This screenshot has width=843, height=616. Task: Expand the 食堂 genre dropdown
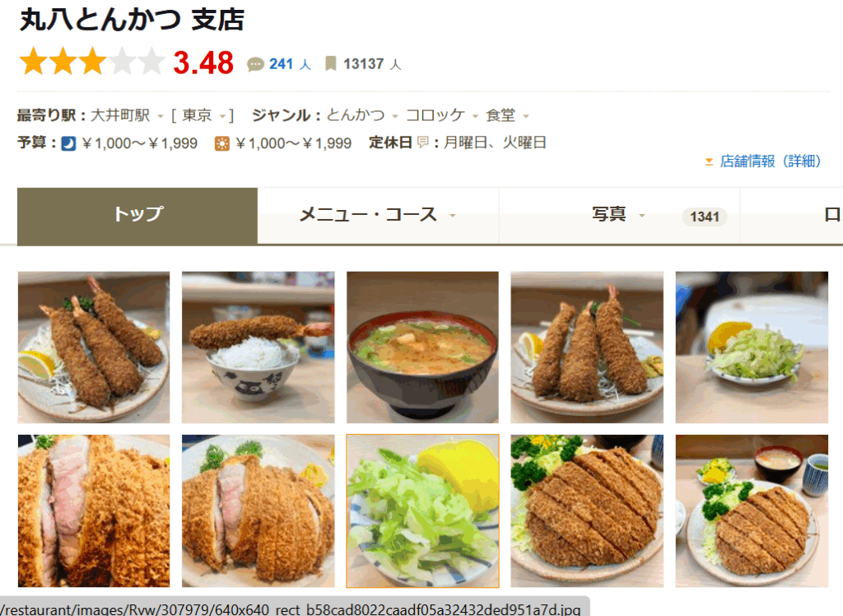pos(526,116)
